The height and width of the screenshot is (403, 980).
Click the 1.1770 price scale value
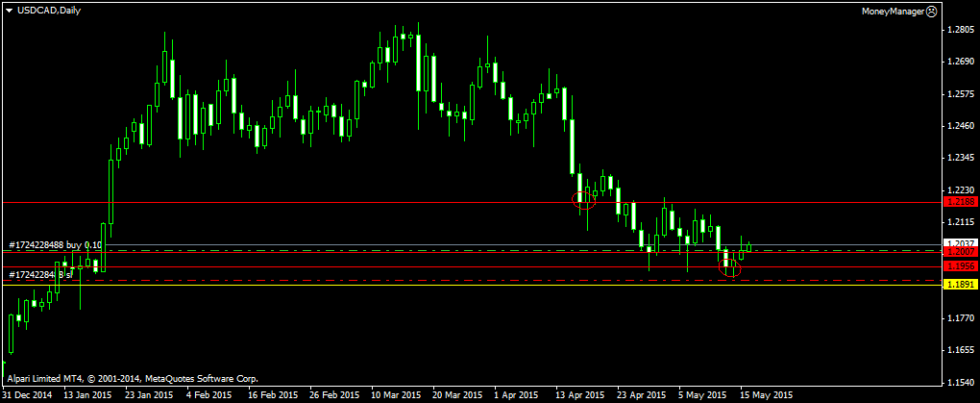[961, 318]
